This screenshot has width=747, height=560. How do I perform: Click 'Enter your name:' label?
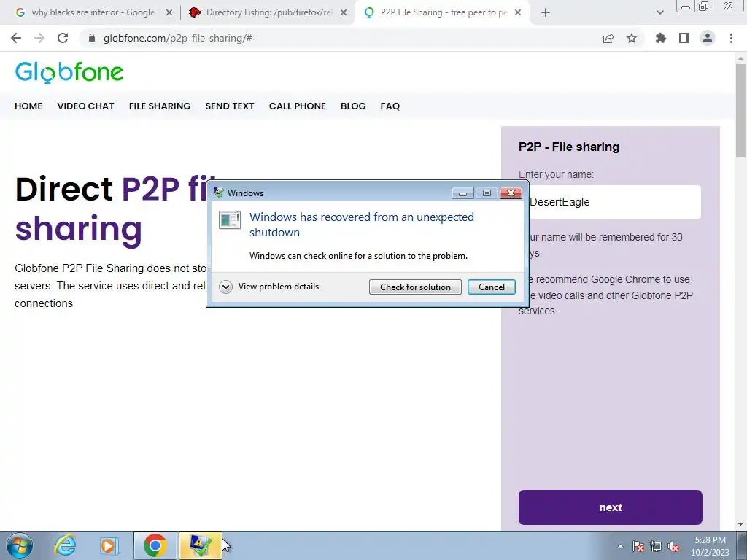coord(556,174)
